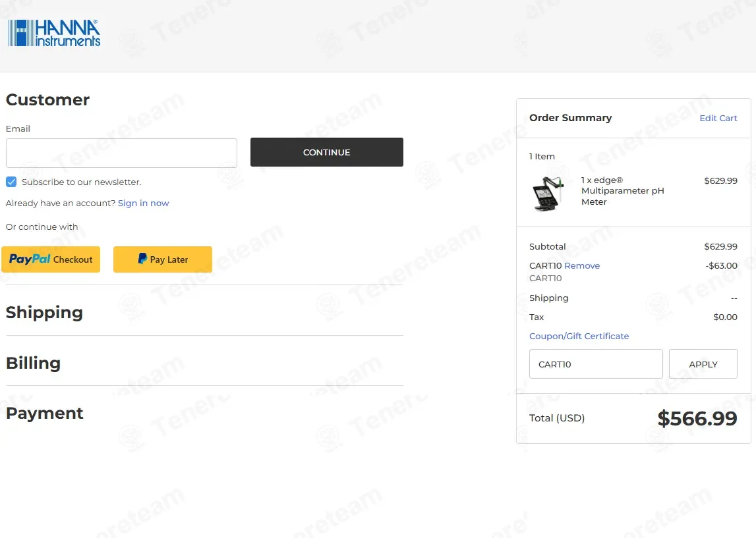Open the Sign in now link

click(143, 203)
